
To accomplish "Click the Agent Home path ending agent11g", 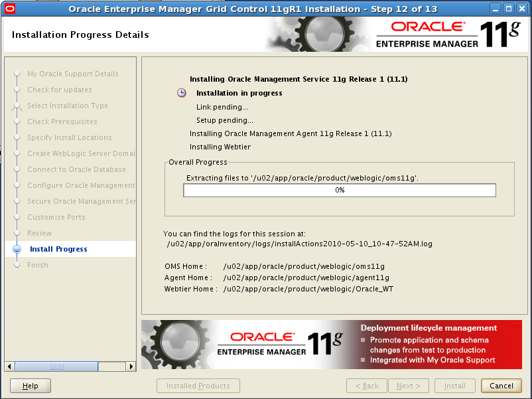I will pyautogui.click(x=306, y=278).
